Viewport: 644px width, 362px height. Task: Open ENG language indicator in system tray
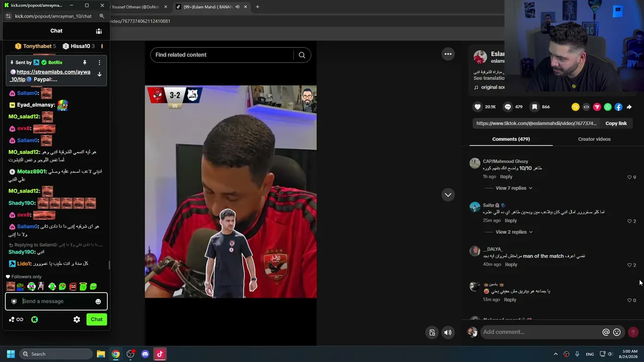[x=590, y=354]
